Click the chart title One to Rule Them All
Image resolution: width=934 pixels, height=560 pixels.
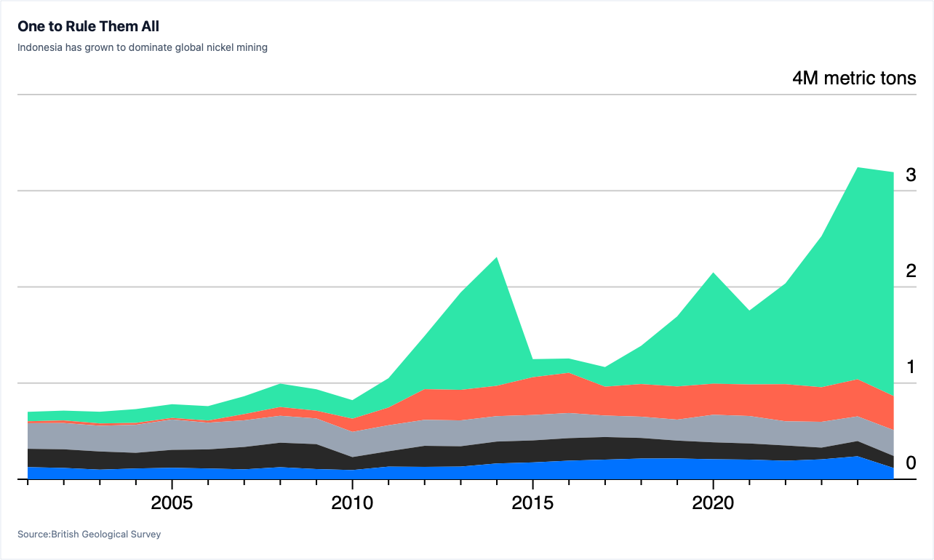click(88, 27)
